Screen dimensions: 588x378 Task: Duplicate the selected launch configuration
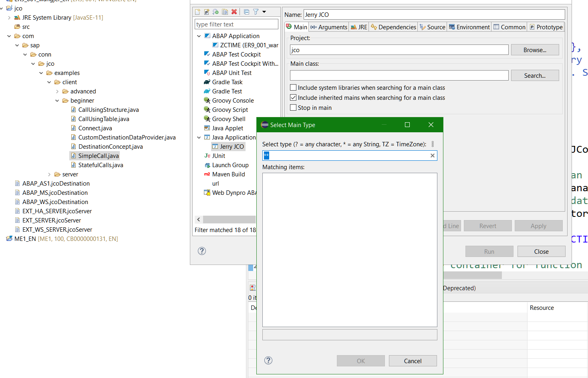point(225,12)
